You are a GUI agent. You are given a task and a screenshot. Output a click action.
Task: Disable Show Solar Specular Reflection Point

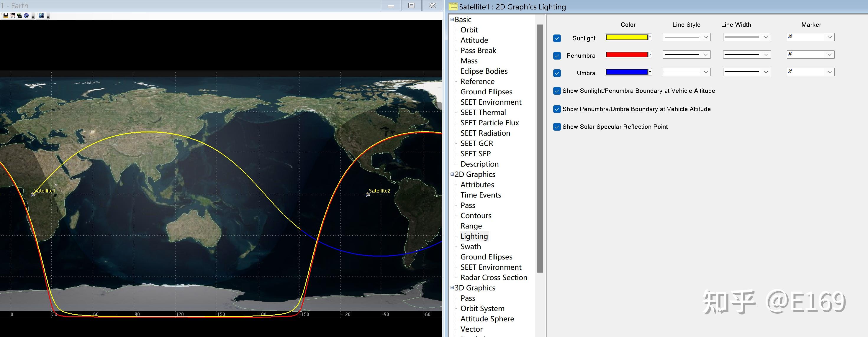coord(557,127)
